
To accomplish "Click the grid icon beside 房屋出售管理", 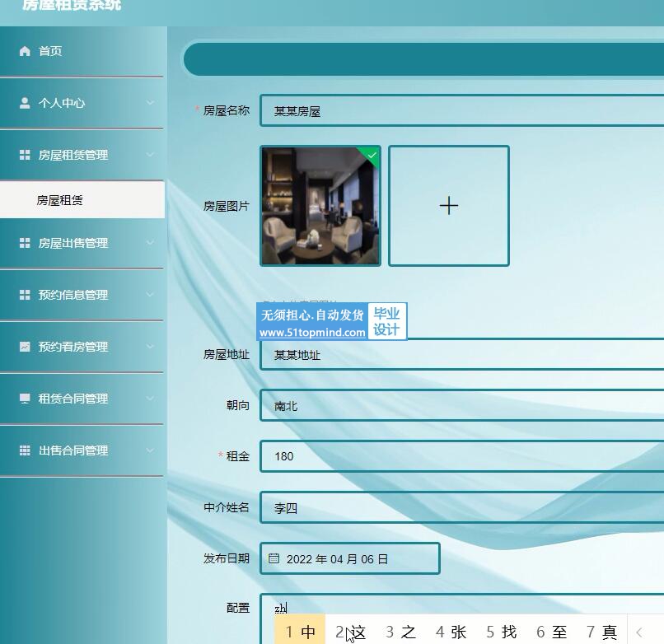I will (25, 243).
